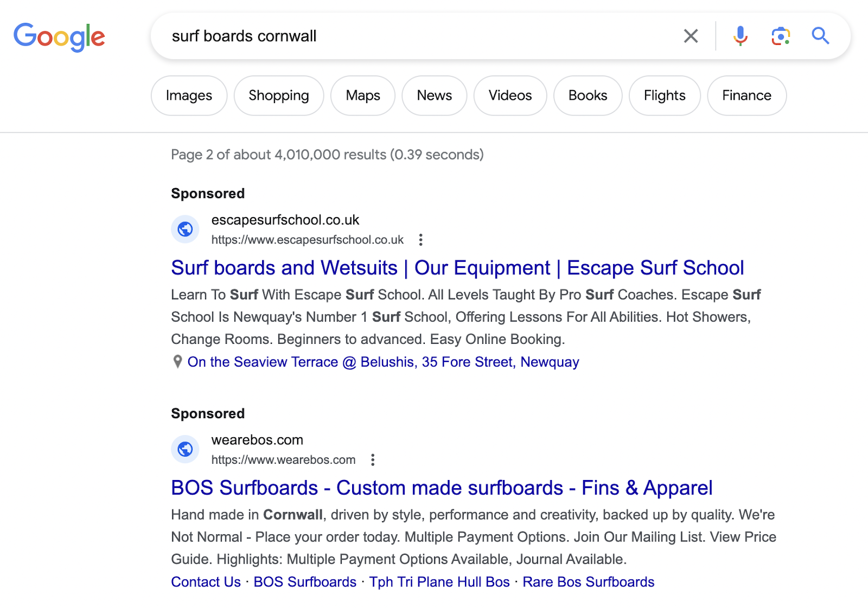This screenshot has height=608, width=868.
Task: Open the Maps results tab
Action: click(363, 95)
